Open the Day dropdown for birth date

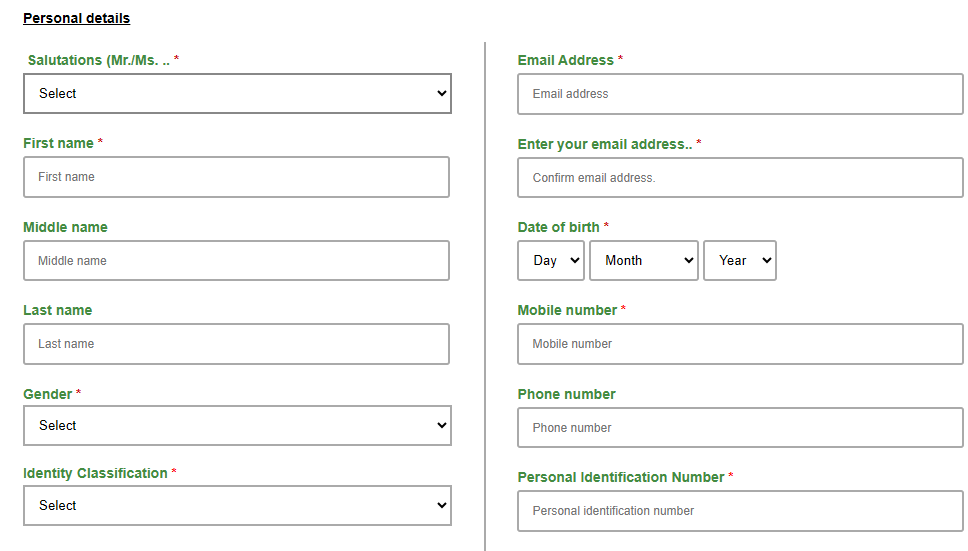point(551,260)
